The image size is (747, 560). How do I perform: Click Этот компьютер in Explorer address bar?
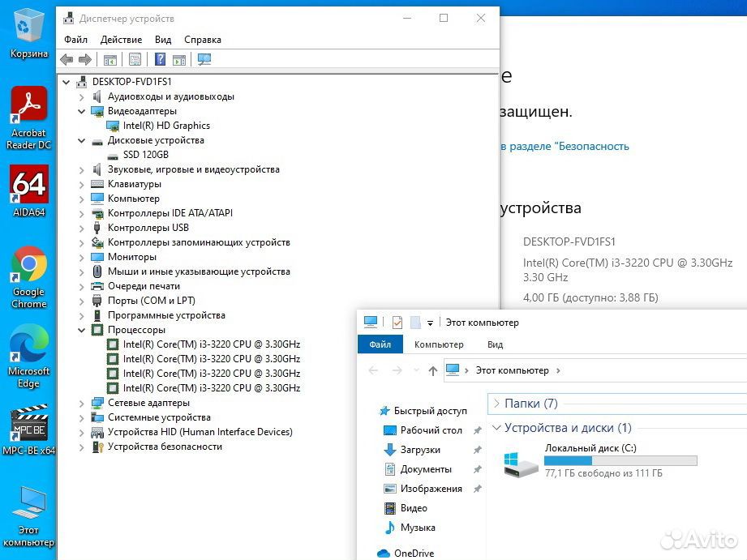point(512,370)
